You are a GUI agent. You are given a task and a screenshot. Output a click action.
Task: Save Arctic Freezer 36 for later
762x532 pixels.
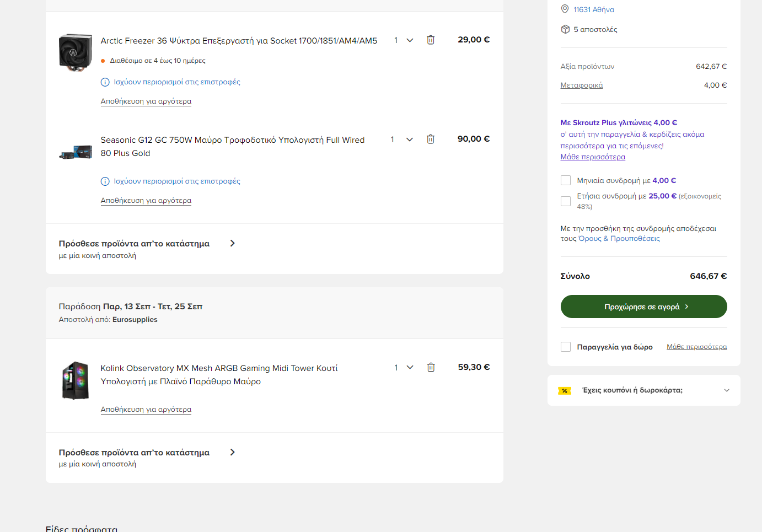(146, 101)
